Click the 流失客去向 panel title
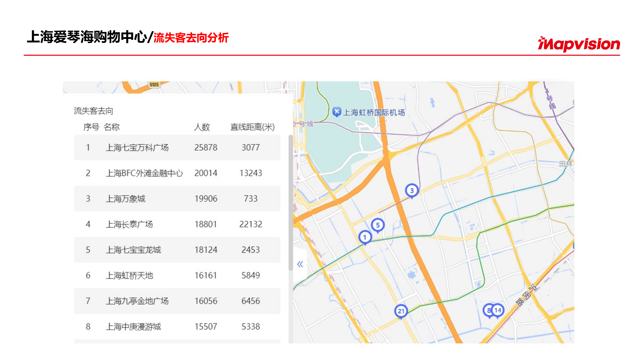This screenshot has height=362, width=644. pos(93,111)
